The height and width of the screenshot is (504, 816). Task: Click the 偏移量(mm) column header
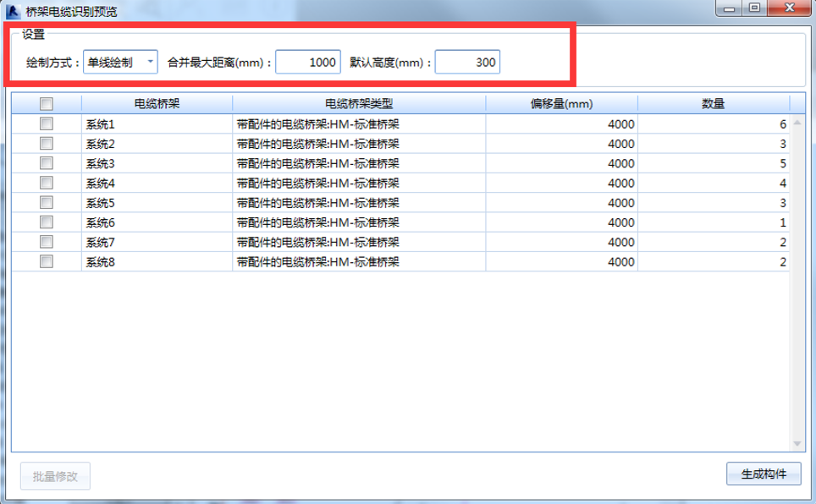click(x=561, y=104)
